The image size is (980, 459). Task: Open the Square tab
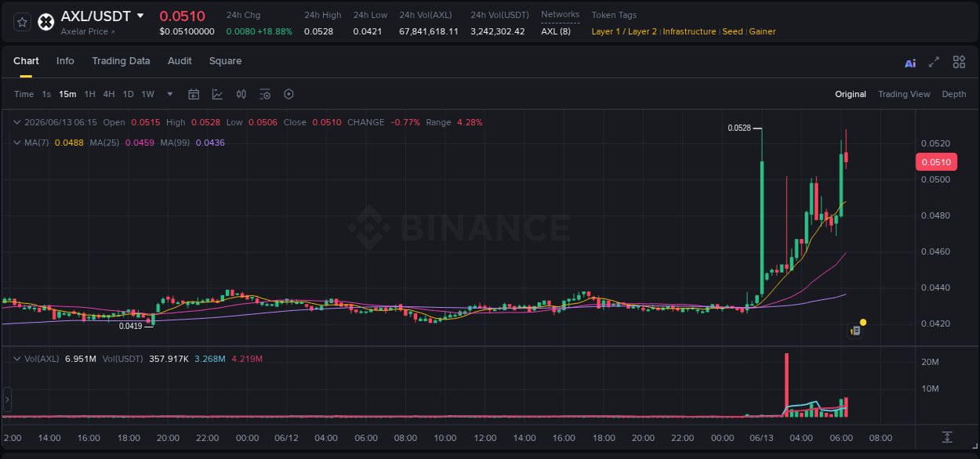click(x=225, y=61)
